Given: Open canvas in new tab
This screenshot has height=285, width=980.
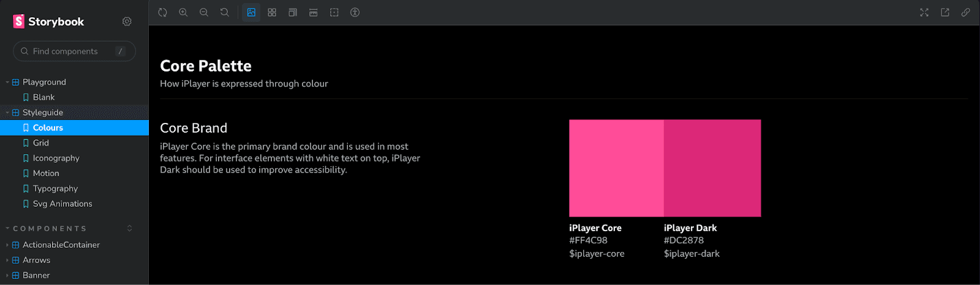Looking at the screenshot, I should [945, 12].
